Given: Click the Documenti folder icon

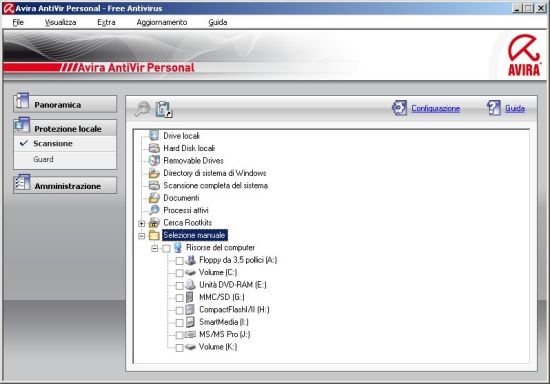Looking at the screenshot, I should point(154,198).
